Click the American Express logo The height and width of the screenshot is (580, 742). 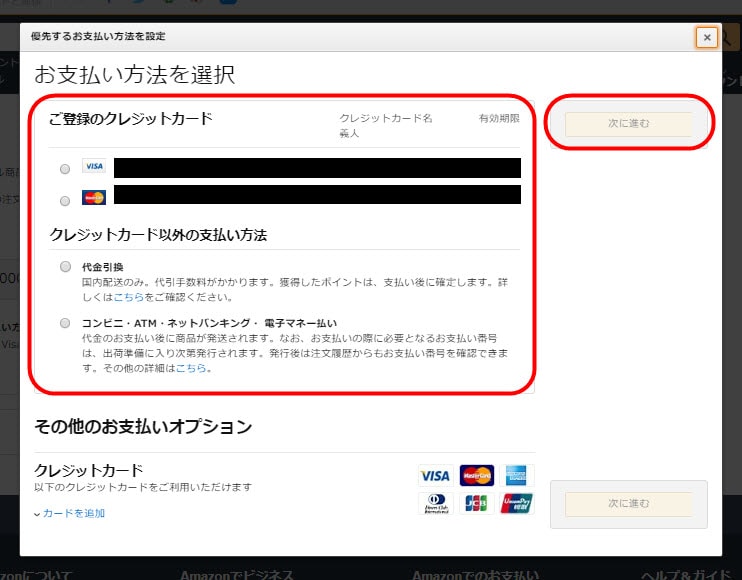[516, 475]
